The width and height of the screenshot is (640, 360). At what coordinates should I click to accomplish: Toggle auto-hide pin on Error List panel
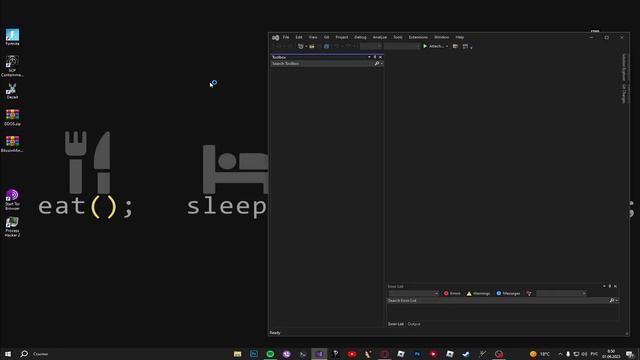click(610, 286)
